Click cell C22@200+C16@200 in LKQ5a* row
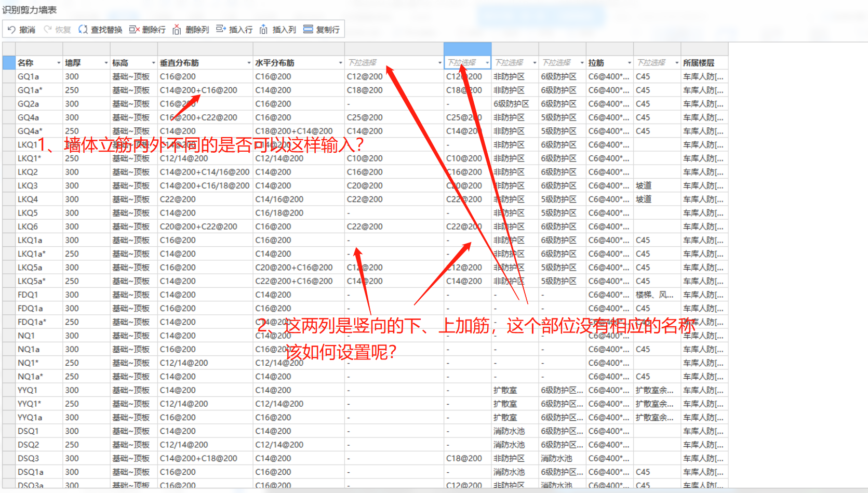 pyautogui.click(x=299, y=281)
